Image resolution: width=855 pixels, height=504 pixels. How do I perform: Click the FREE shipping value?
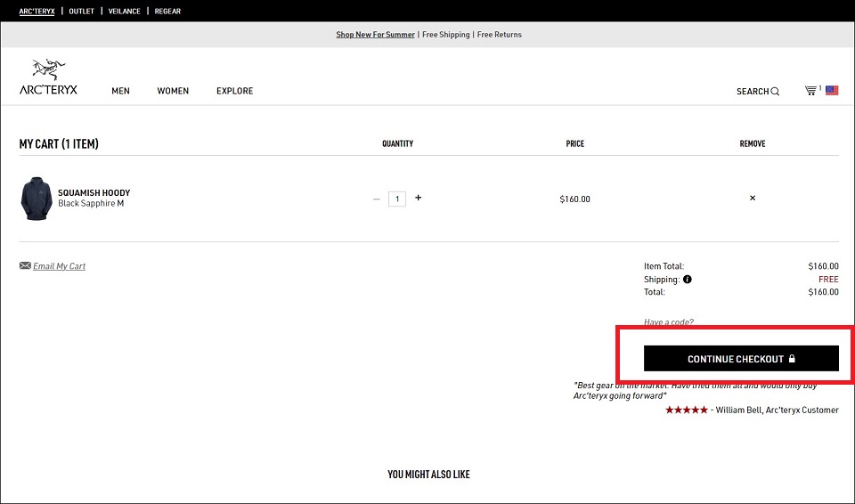828,280
